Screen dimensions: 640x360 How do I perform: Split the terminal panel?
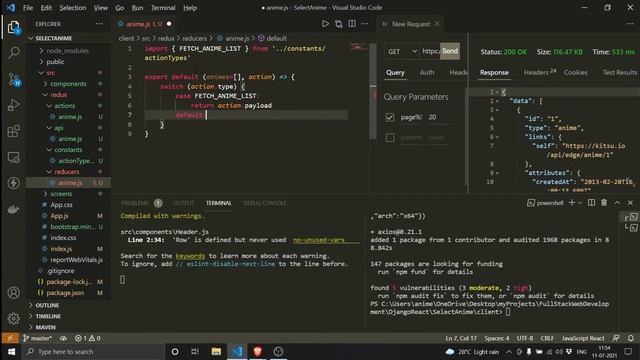click(591, 202)
